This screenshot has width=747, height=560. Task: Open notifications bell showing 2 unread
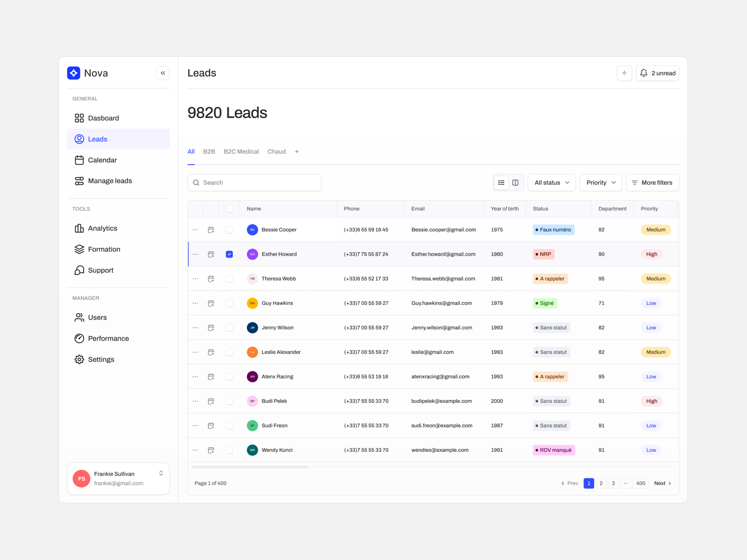[657, 73]
